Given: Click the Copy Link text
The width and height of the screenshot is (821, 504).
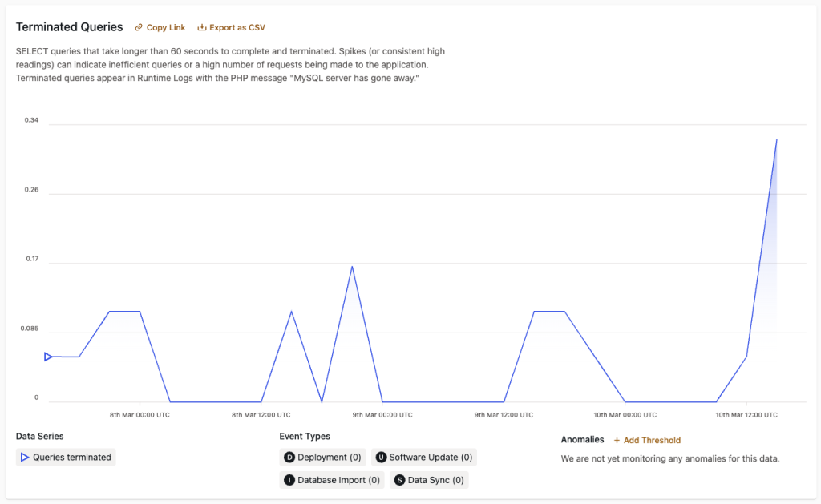Looking at the screenshot, I should point(165,27).
